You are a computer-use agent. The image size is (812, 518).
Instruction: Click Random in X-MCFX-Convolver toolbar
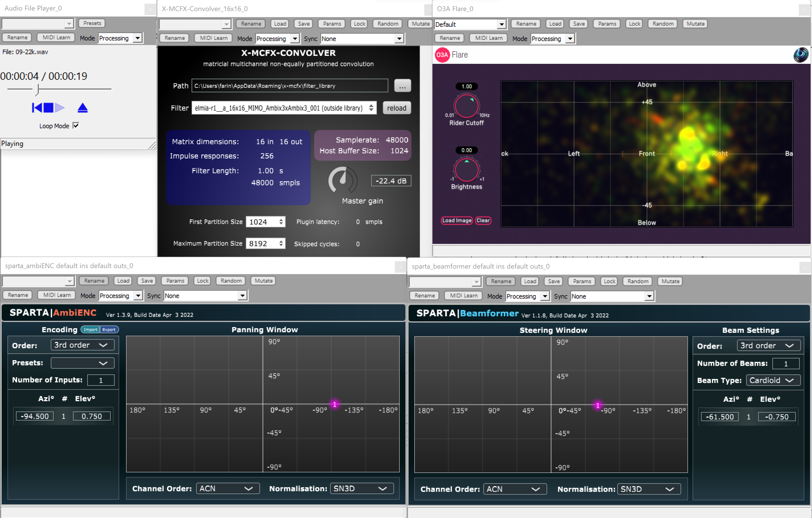388,24
